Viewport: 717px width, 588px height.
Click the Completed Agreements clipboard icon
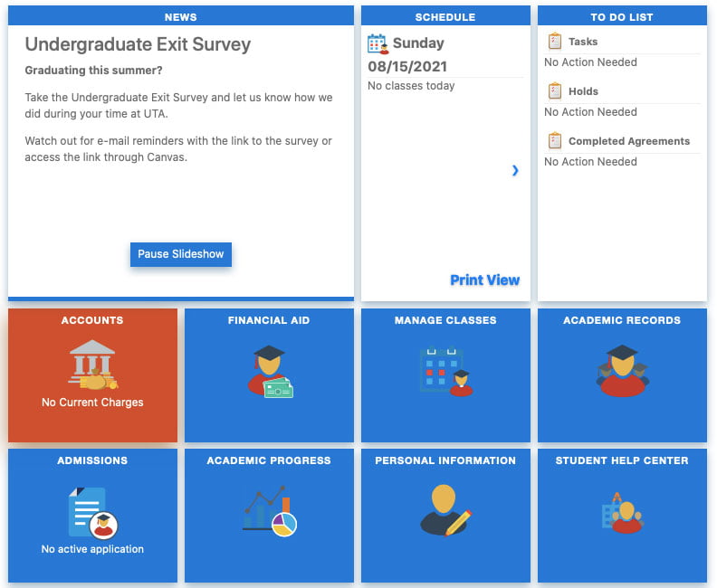tap(555, 141)
